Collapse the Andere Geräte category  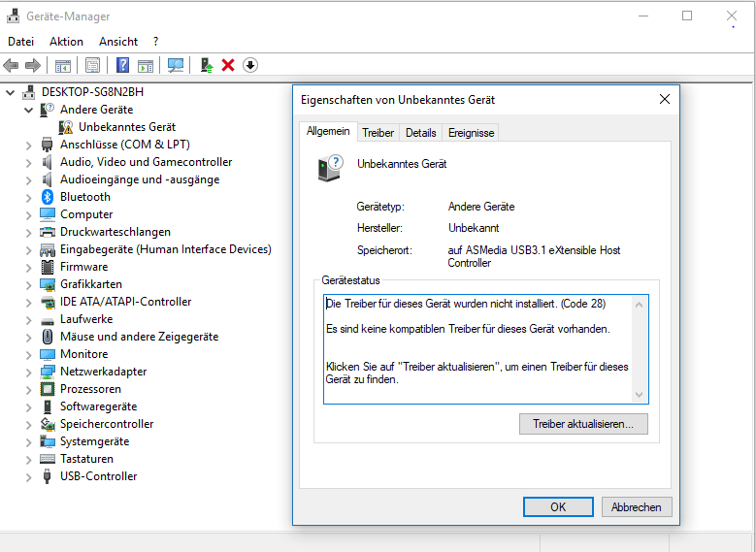(x=28, y=110)
